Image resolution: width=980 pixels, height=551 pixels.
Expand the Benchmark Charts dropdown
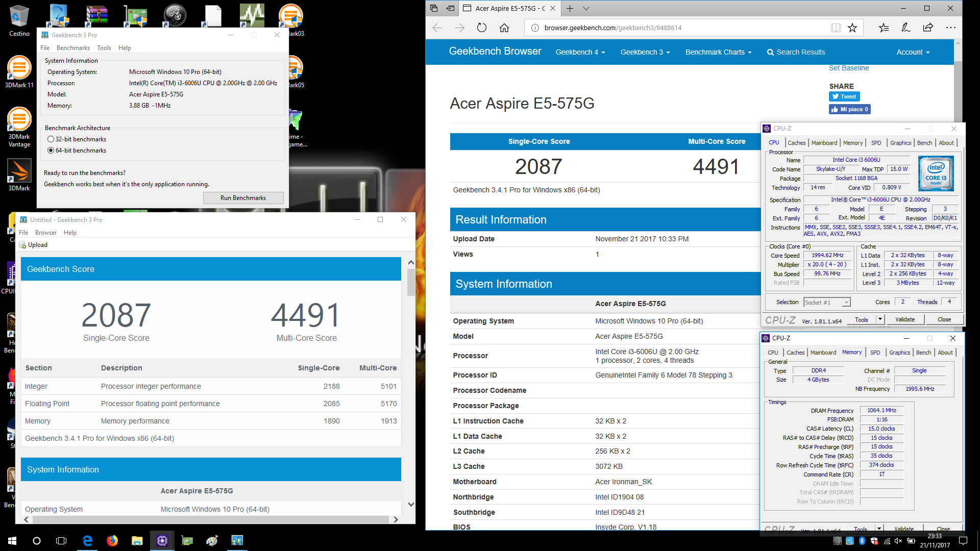pos(718,52)
